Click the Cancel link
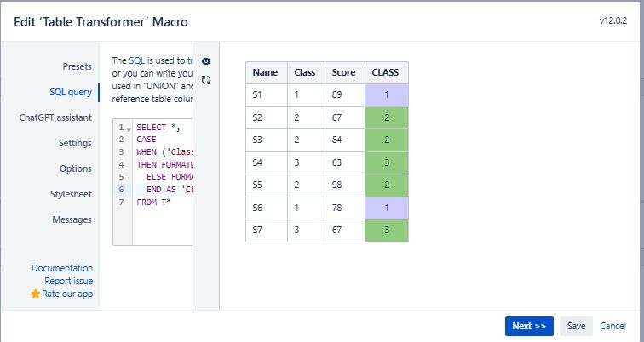Viewport: 644px width, 342px height. tap(612, 326)
